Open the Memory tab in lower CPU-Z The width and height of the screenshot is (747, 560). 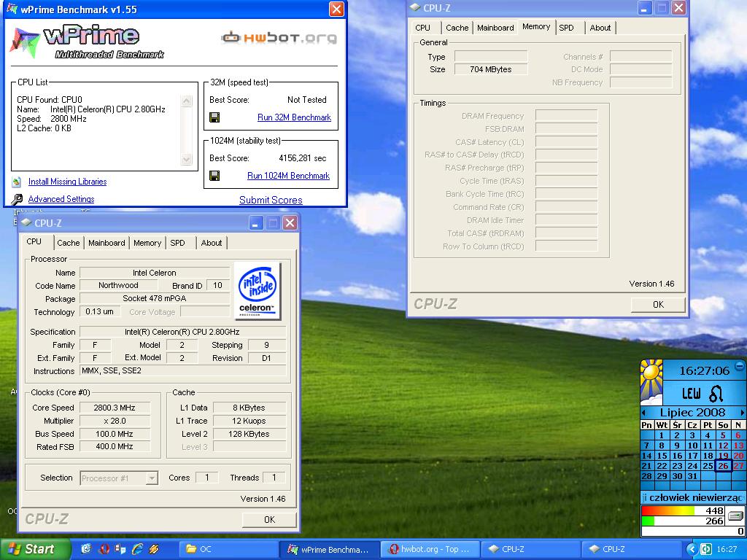[x=147, y=243]
